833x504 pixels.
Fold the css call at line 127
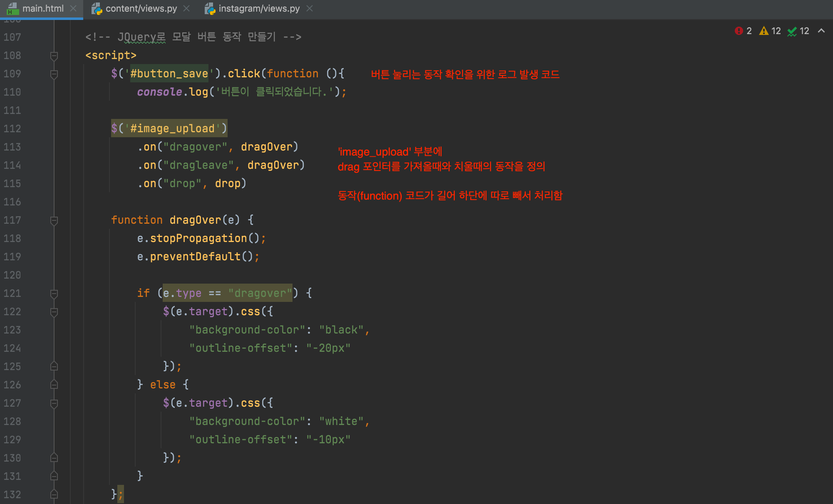coord(54,403)
